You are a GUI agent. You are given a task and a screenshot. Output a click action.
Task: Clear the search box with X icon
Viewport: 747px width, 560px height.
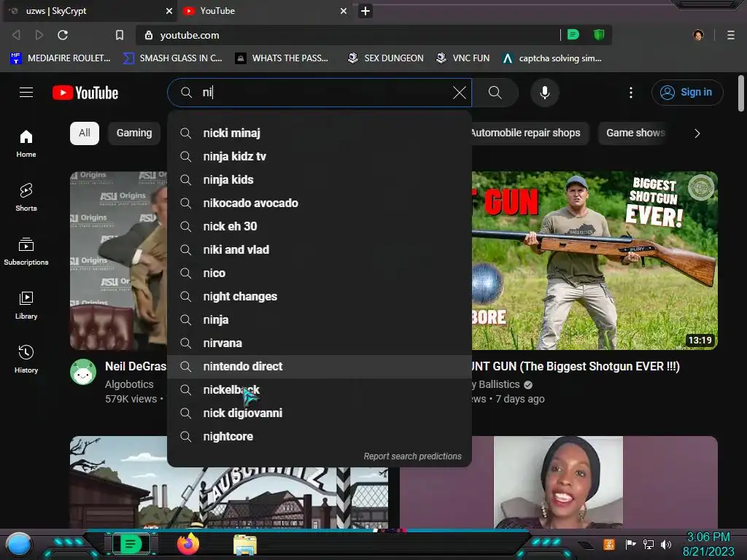click(x=460, y=93)
